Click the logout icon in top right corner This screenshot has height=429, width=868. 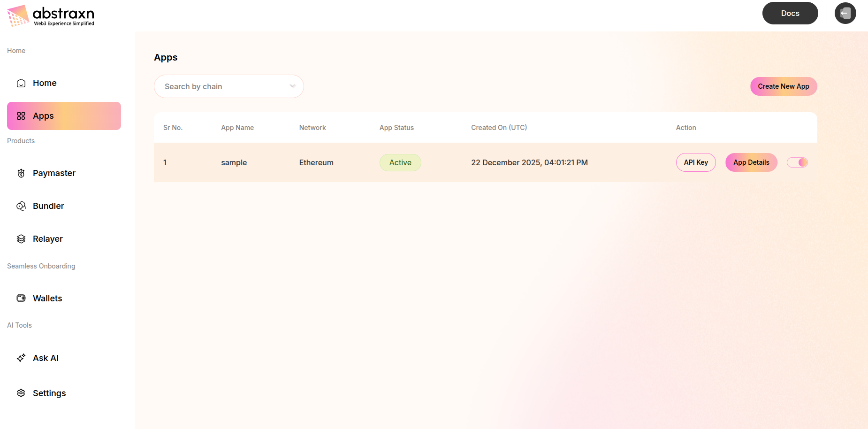click(x=845, y=13)
